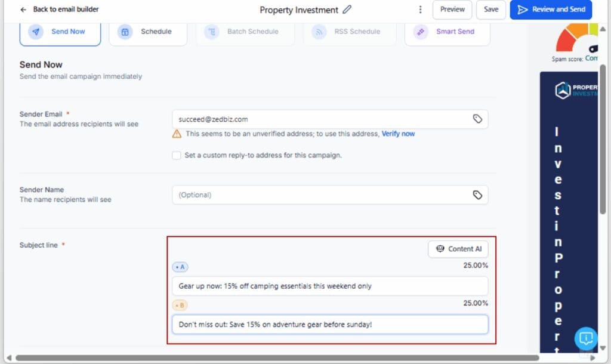Image resolution: width=611 pixels, height=364 pixels.
Task: Click the Verify now link
Action: click(398, 134)
